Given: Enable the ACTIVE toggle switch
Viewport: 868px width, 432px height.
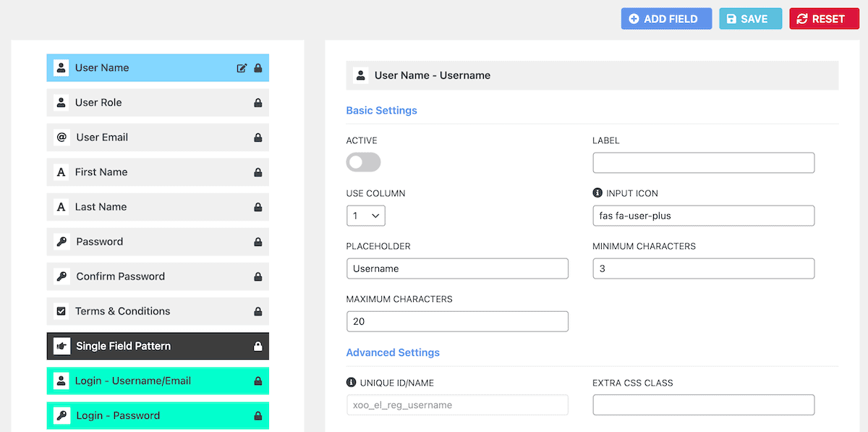Looking at the screenshot, I should pos(363,162).
